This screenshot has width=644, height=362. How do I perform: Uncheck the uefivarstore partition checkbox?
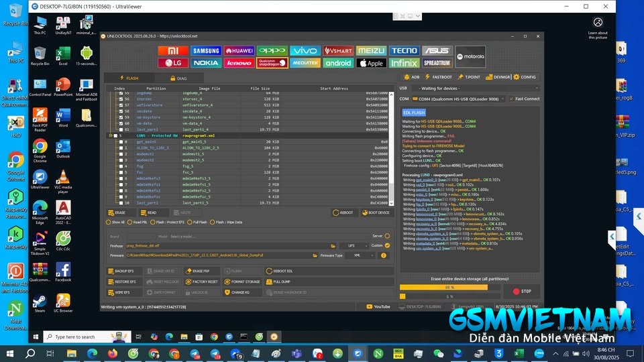pos(121,105)
